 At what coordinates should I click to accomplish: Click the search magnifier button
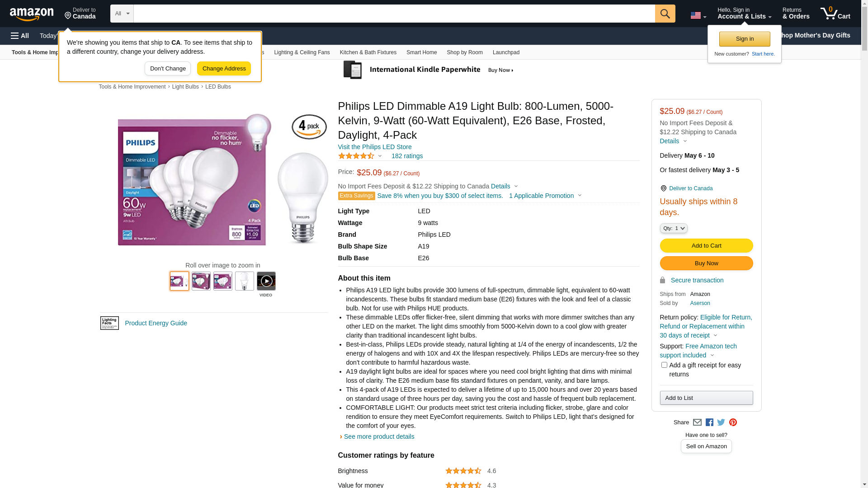pos(665,14)
